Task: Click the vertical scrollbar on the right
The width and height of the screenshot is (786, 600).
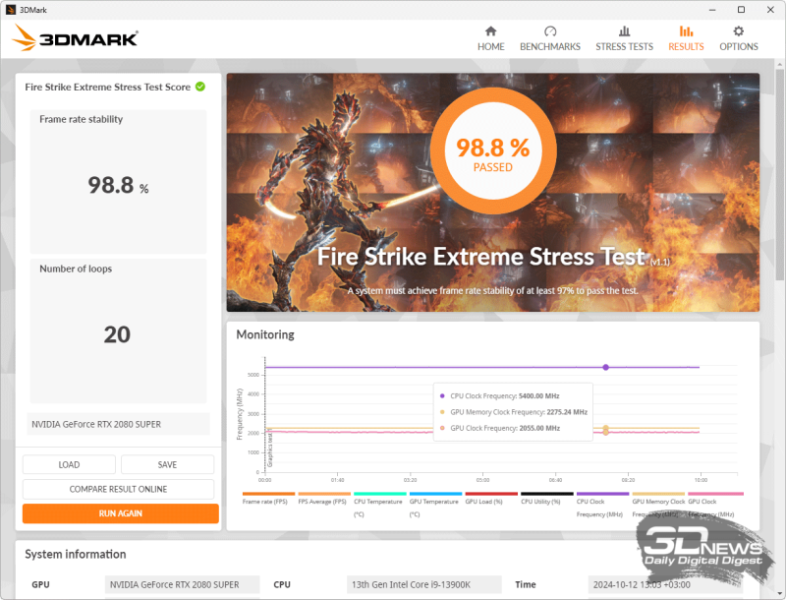Action: (x=779, y=200)
